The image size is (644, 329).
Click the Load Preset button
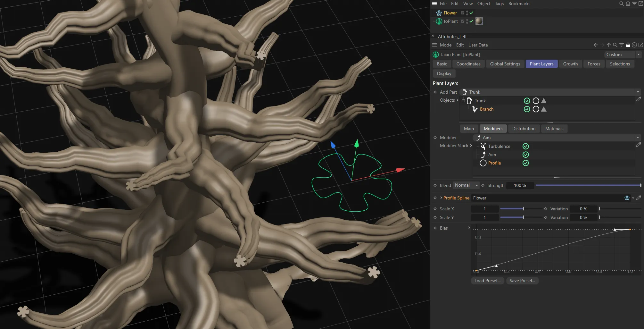pyautogui.click(x=487, y=281)
